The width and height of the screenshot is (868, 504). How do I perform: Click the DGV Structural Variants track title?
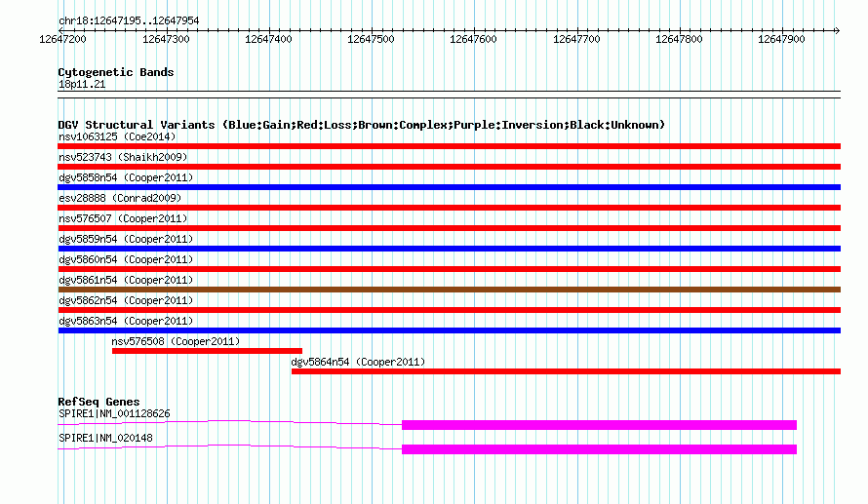tap(361, 125)
